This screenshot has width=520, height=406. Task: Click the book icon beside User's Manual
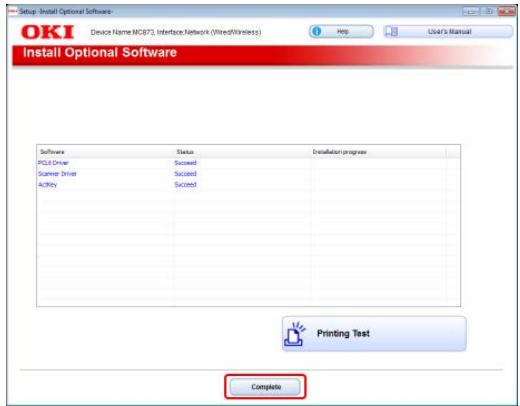(x=392, y=32)
